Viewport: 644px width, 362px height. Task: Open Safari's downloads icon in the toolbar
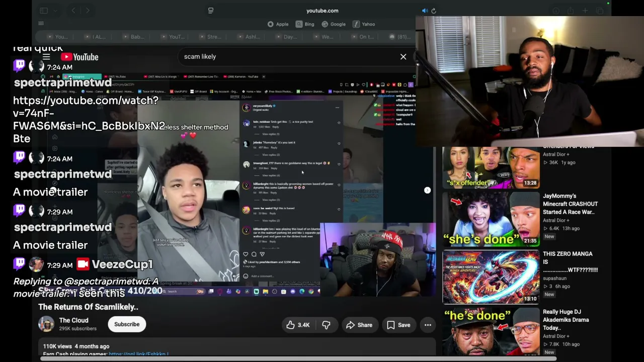(556, 11)
